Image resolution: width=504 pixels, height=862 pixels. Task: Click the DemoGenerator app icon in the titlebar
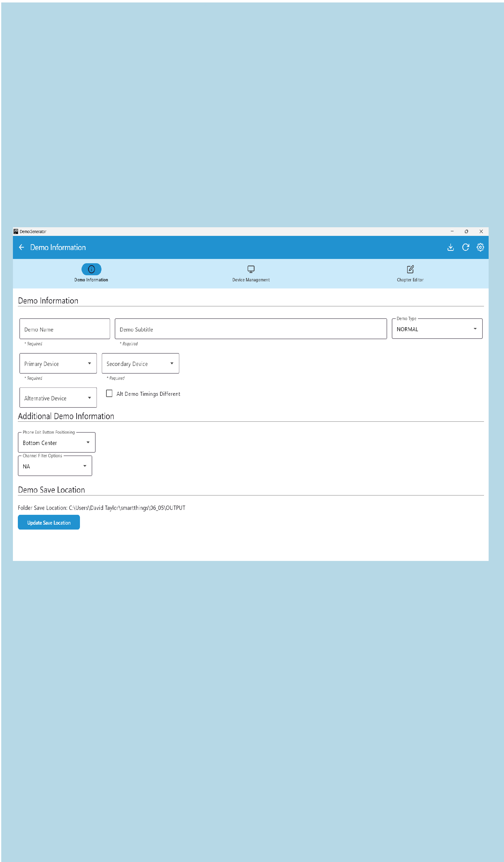tap(15, 231)
